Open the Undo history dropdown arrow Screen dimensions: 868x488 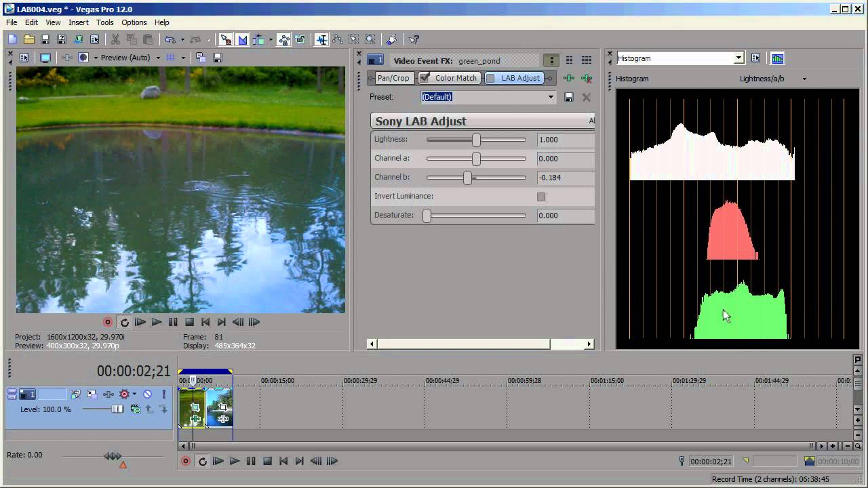(181, 40)
